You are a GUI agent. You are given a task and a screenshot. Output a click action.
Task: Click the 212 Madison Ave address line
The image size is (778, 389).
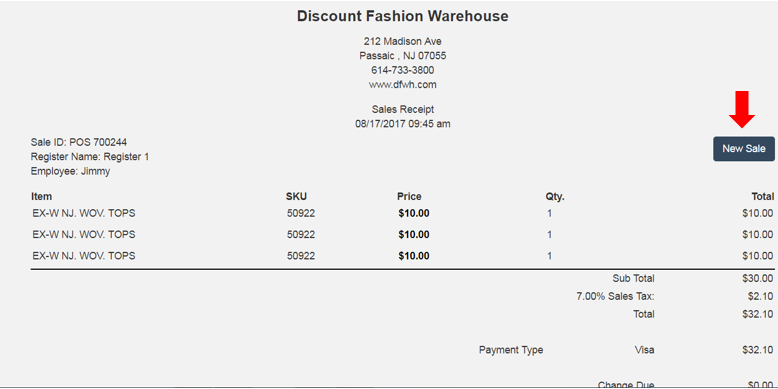tap(402, 41)
